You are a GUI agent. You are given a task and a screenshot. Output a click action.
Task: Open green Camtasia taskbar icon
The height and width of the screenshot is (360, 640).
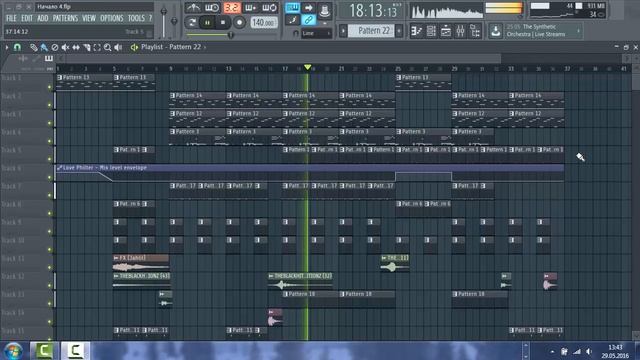pos(44,351)
